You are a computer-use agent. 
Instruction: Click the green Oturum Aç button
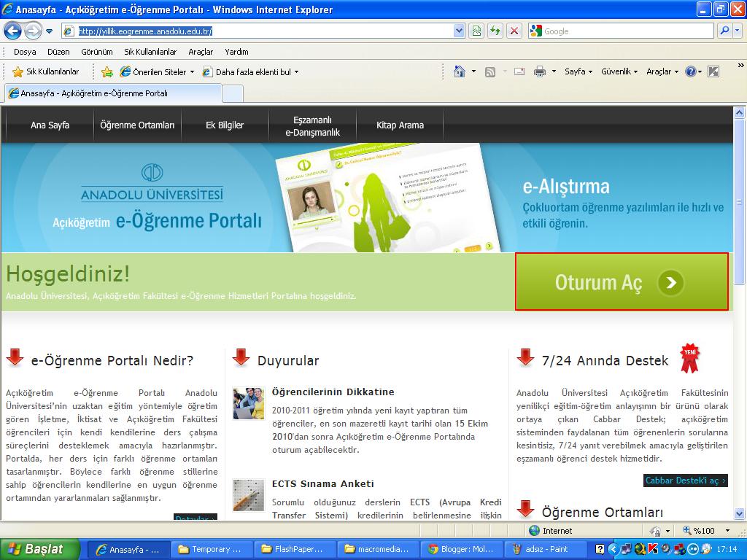click(622, 282)
